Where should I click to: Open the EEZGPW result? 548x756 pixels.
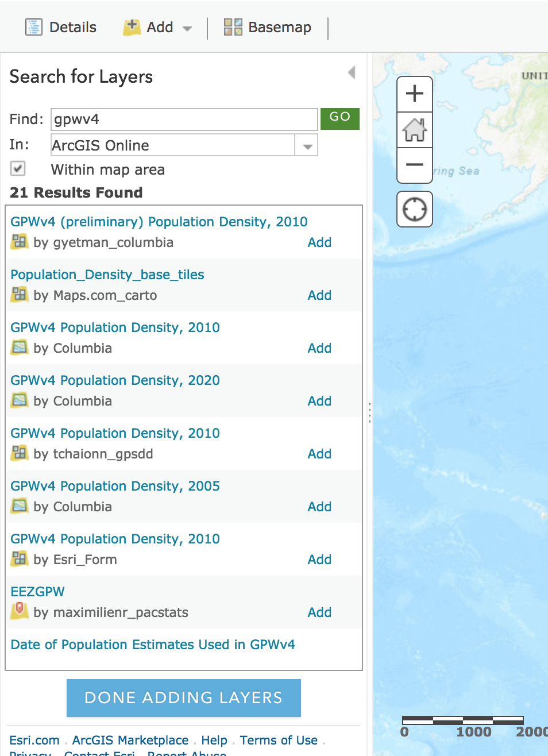[x=37, y=592]
